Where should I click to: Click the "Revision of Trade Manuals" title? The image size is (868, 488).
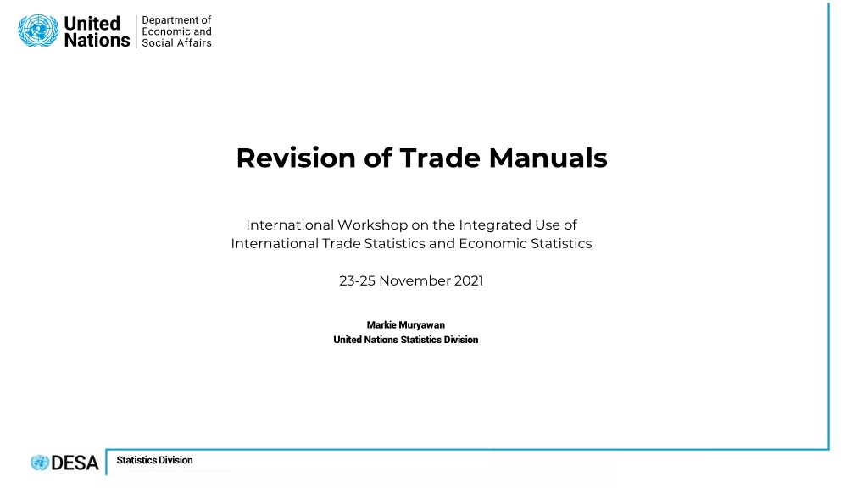click(x=422, y=158)
